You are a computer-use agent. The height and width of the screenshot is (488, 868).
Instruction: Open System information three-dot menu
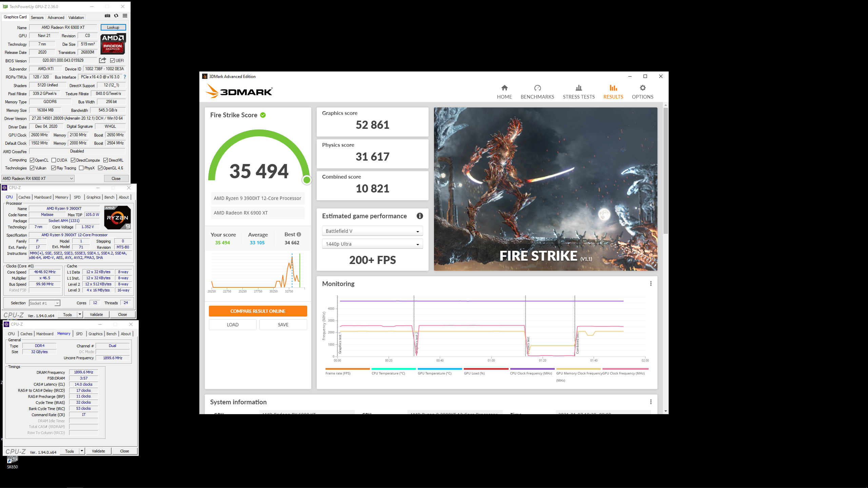651,402
